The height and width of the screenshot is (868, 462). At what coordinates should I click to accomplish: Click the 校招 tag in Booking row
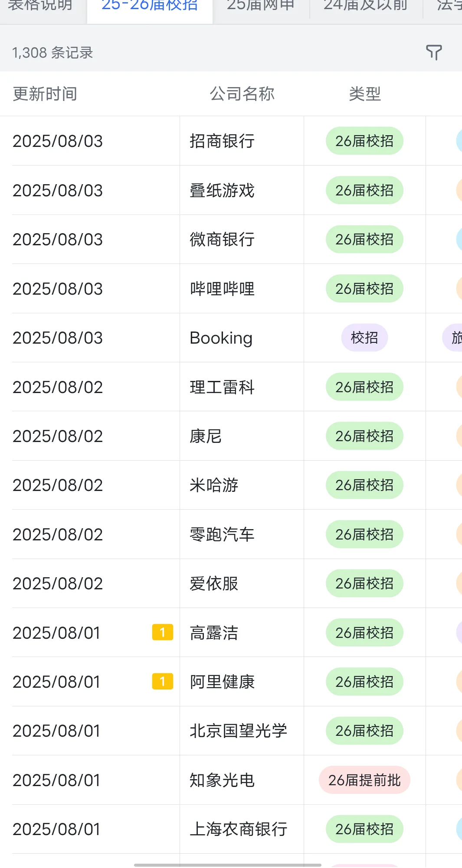[364, 338]
